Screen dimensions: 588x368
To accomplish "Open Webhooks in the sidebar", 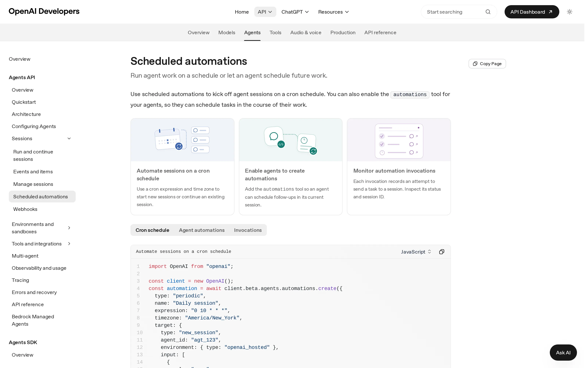I will (x=25, y=209).
